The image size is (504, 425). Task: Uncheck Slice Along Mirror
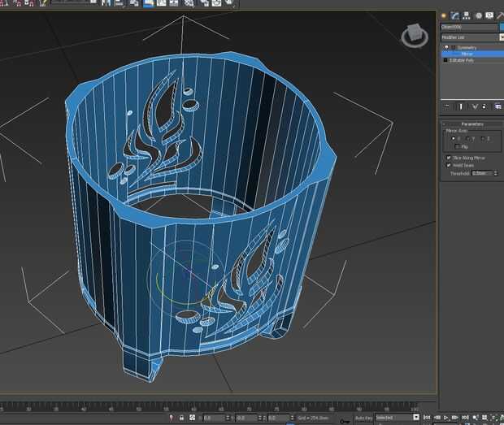click(x=448, y=158)
